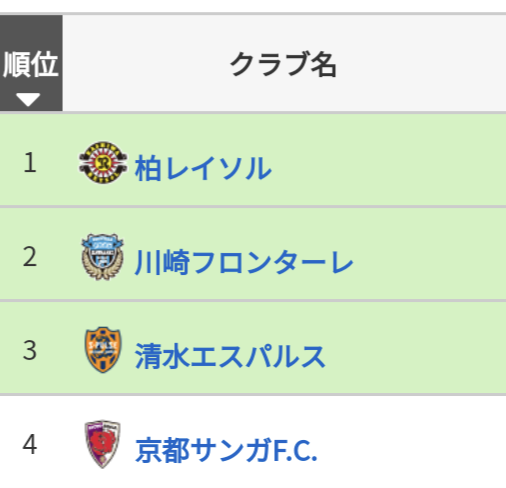Sort the table by the 順位 header label
506x488 pixels.
[31, 64]
